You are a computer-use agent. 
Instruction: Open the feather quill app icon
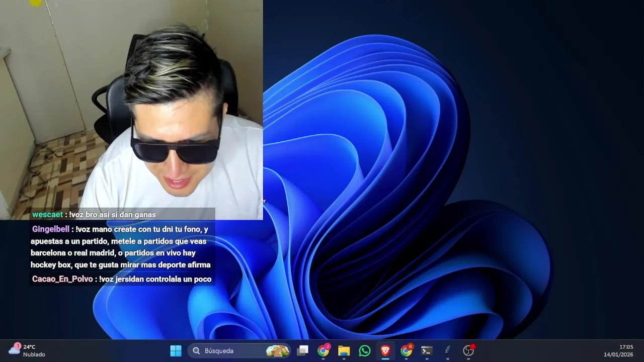click(x=447, y=350)
